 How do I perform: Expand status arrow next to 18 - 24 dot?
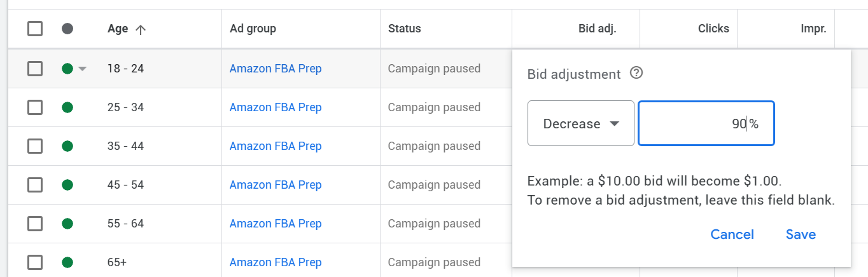pos(82,69)
